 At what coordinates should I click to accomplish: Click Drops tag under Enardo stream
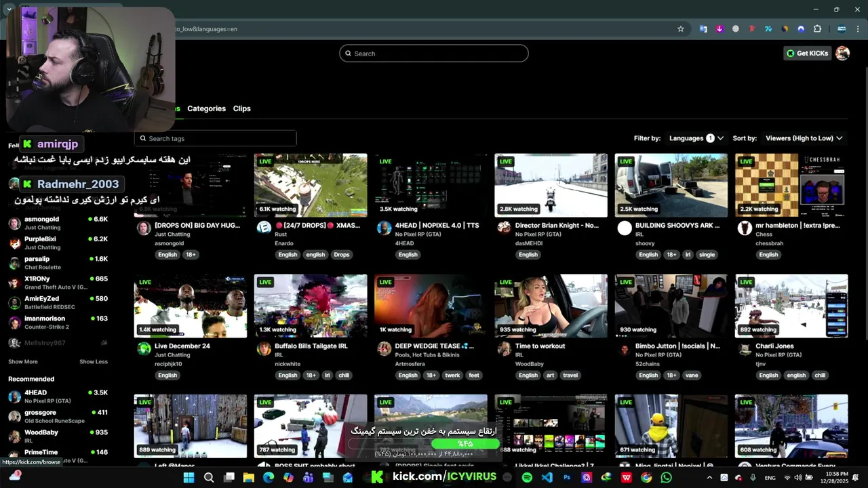(342, 255)
